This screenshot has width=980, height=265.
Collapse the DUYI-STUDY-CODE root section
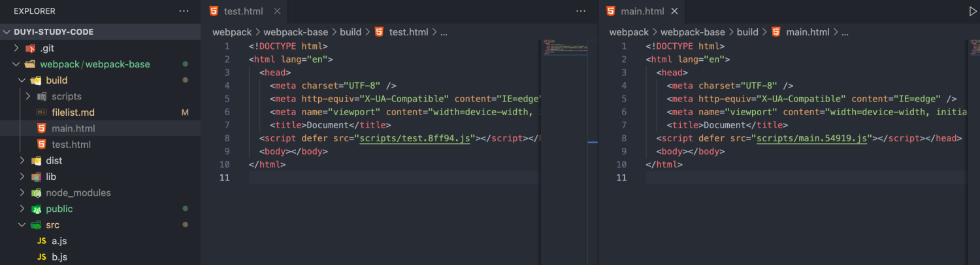(7, 32)
